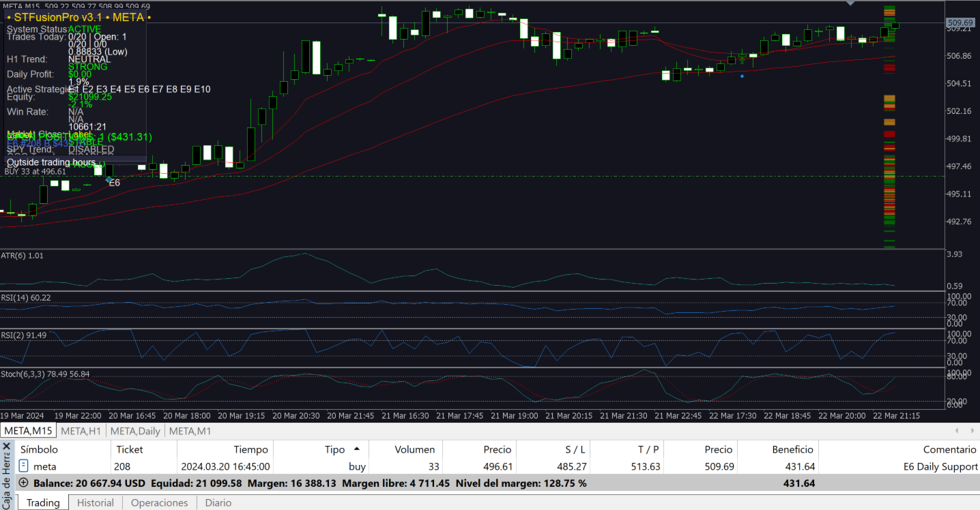Switch to the META,H1 chart tab
The width and height of the screenshot is (980, 510).
(81, 431)
